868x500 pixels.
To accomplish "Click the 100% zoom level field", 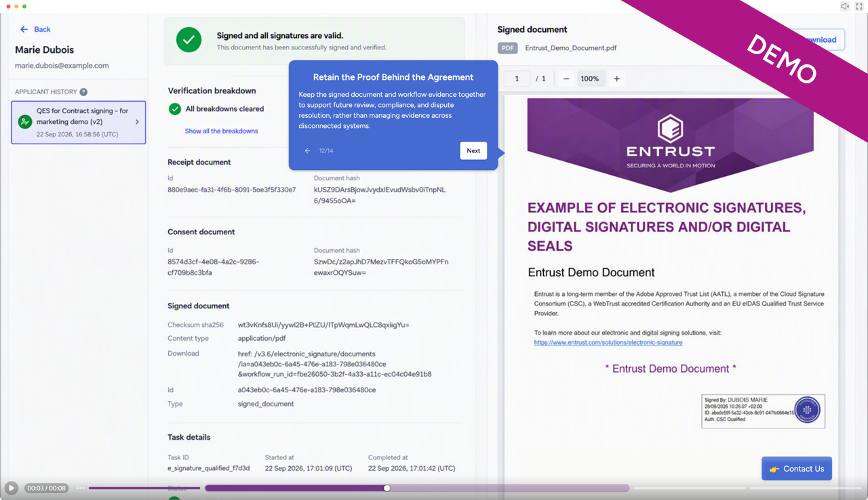I will pyautogui.click(x=590, y=79).
